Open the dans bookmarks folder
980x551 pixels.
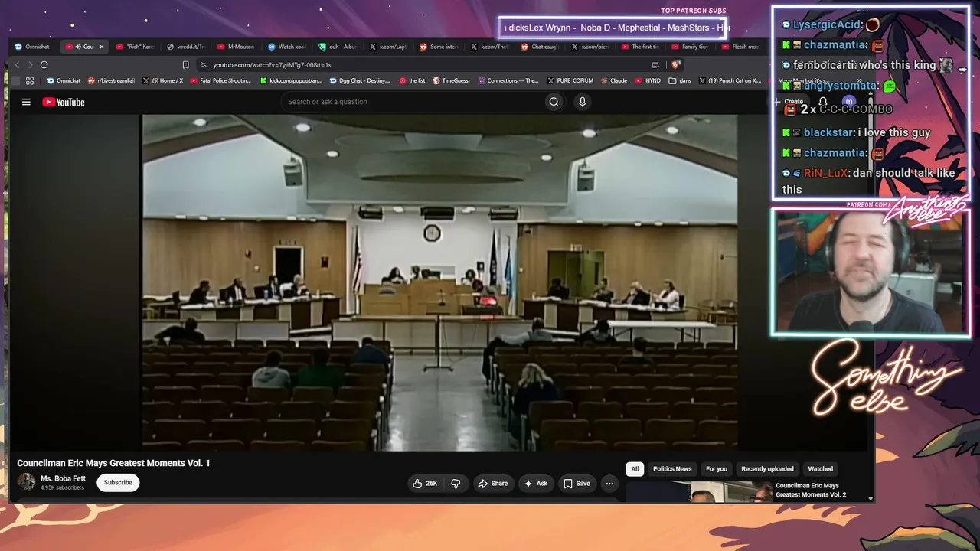(x=680, y=80)
